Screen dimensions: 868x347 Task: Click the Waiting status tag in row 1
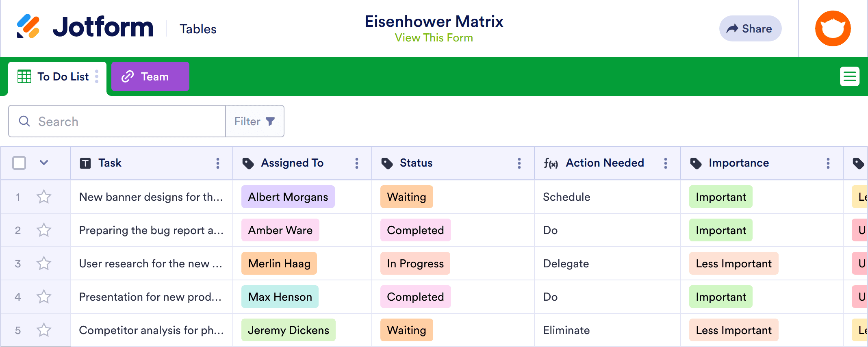(x=406, y=197)
